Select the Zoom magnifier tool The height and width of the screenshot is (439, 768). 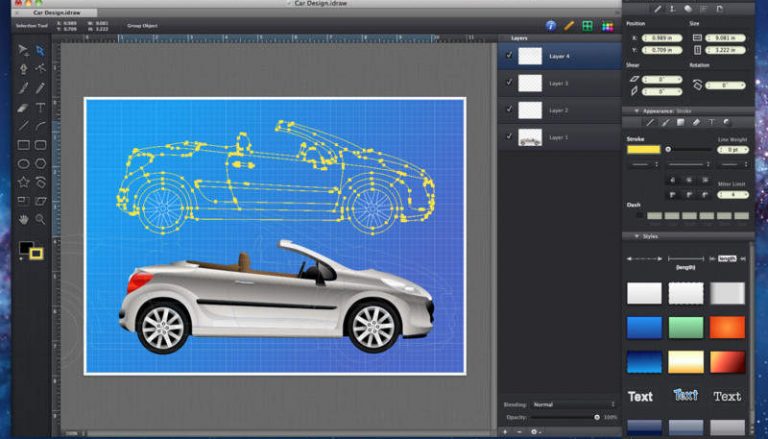tap(41, 219)
